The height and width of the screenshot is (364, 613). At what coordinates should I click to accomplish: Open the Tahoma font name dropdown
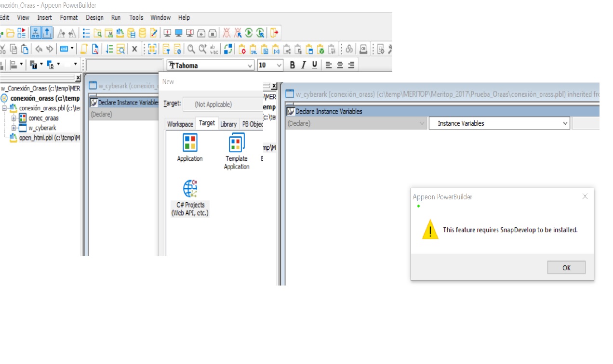[250, 65]
